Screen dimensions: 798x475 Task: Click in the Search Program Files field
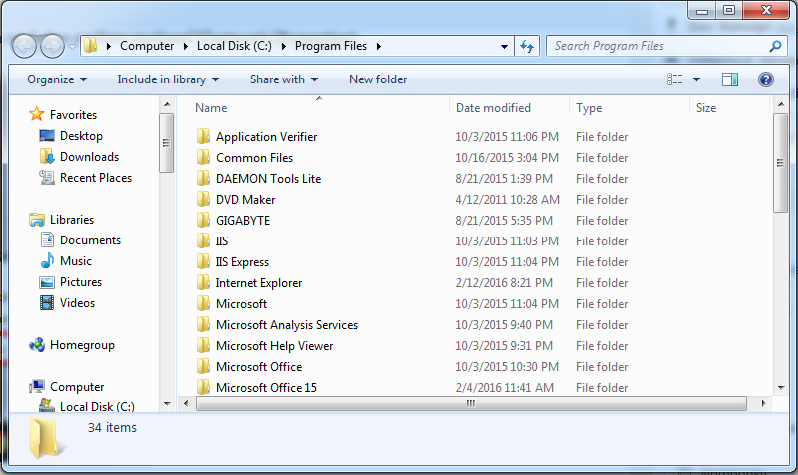coord(659,46)
